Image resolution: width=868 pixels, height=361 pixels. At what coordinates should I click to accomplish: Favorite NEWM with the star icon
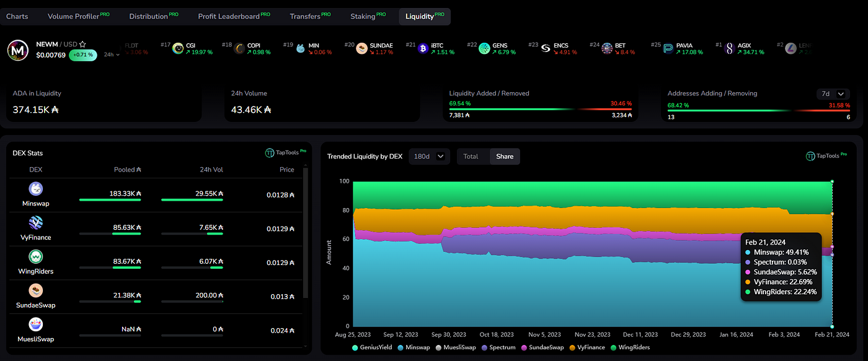click(x=82, y=45)
